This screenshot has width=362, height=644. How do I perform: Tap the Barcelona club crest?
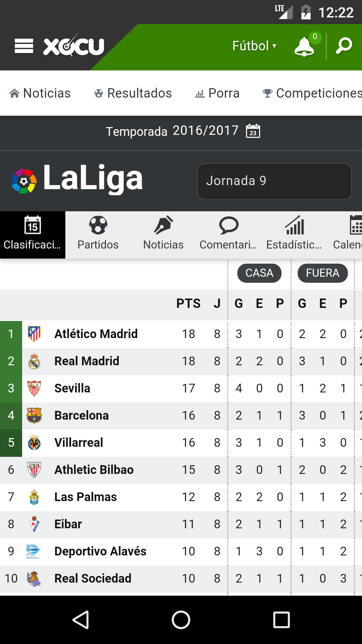coord(34,415)
